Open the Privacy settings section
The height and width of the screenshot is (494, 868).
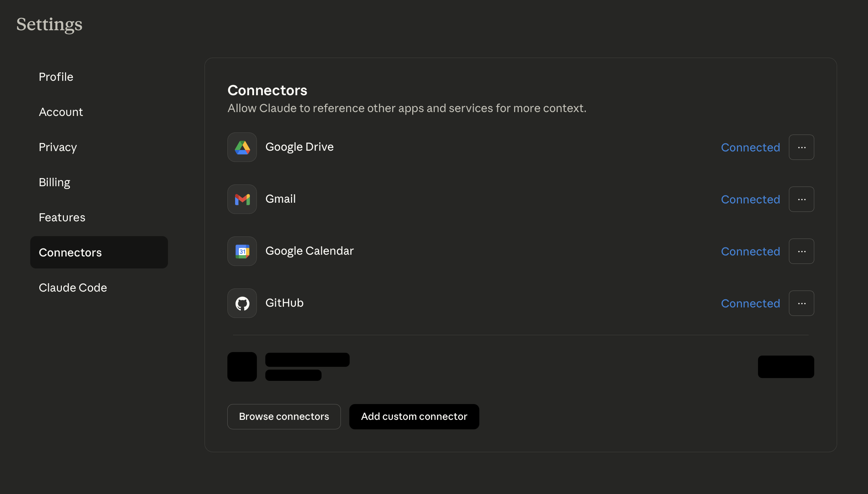(58, 147)
